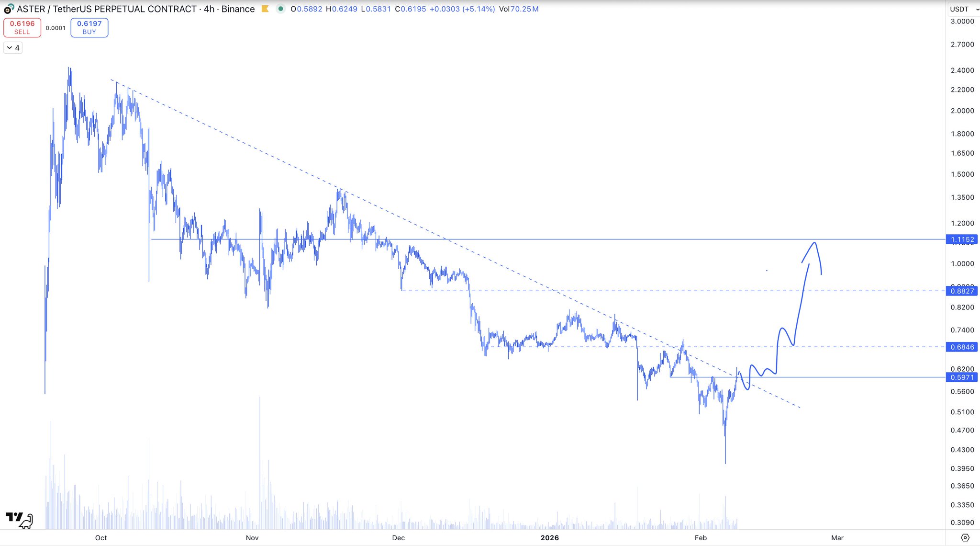Expand the indicators legend showing 4
Screen dimensions: 980x546
point(13,48)
